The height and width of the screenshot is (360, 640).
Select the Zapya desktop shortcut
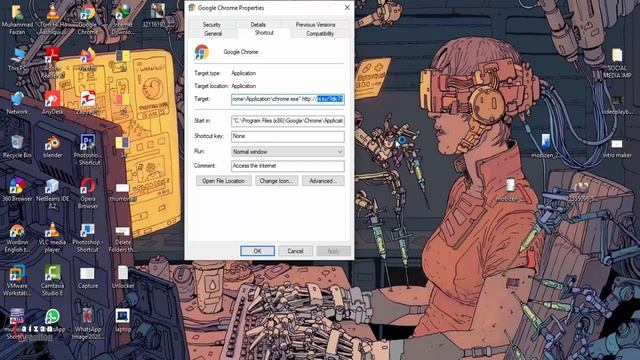pyautogui.click(x=87, y=103)
